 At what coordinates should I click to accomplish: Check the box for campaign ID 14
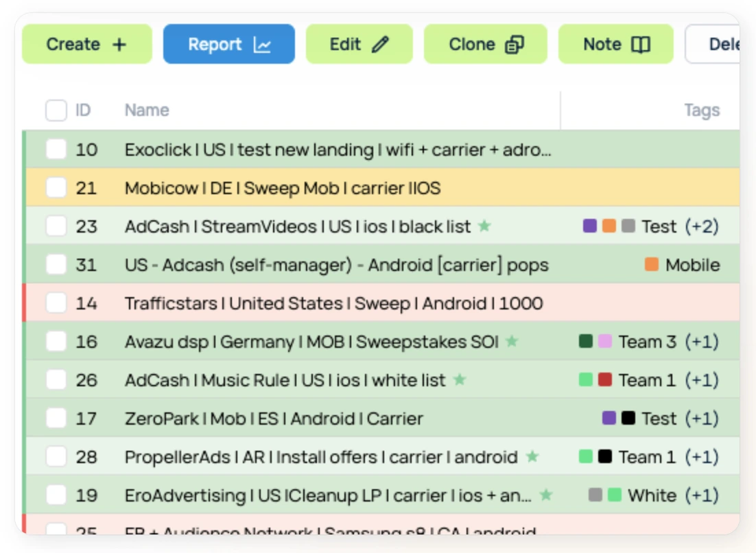coord(56,303)
